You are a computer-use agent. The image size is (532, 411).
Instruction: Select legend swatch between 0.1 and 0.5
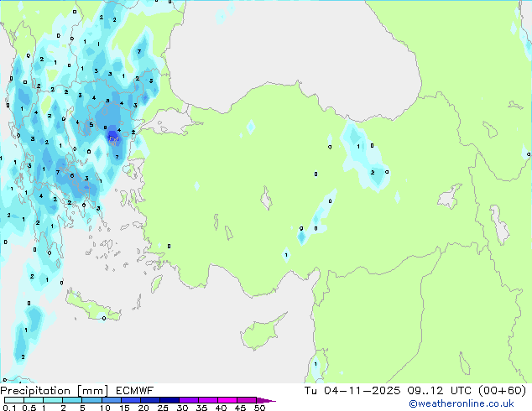point(14,400)
